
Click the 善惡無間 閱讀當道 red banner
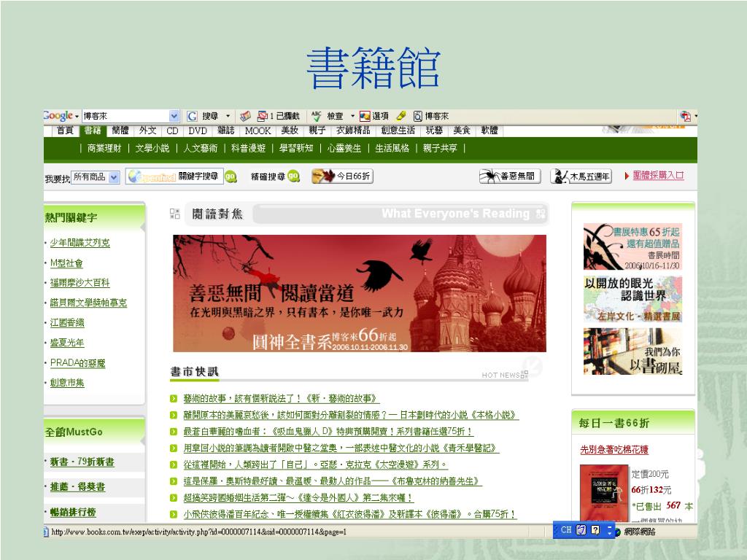(x=360, y=293)
